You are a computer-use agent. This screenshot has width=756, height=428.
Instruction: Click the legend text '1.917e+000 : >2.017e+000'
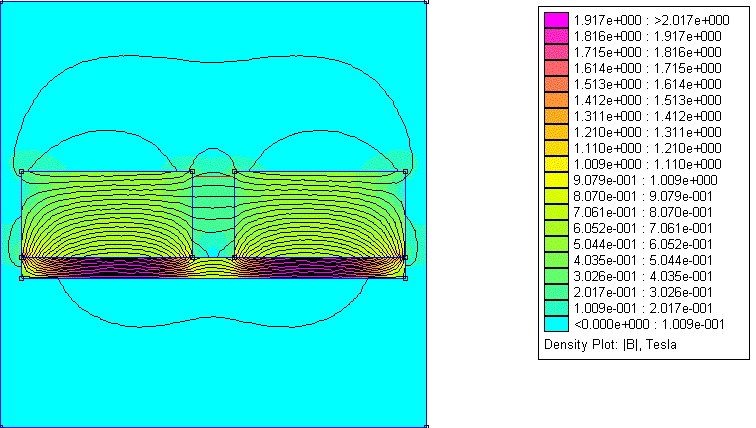click(651, 20)
